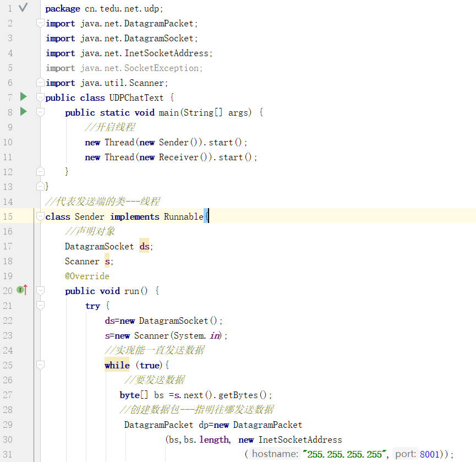Screen dimensions: 476x462
Task: Click 'Sender()' in the line 10 Thread call
Action: (x=178, y=142)
